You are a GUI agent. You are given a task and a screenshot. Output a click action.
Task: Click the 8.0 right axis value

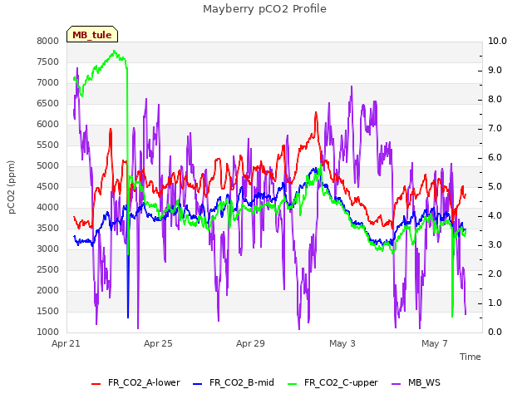tap(495, 100)
